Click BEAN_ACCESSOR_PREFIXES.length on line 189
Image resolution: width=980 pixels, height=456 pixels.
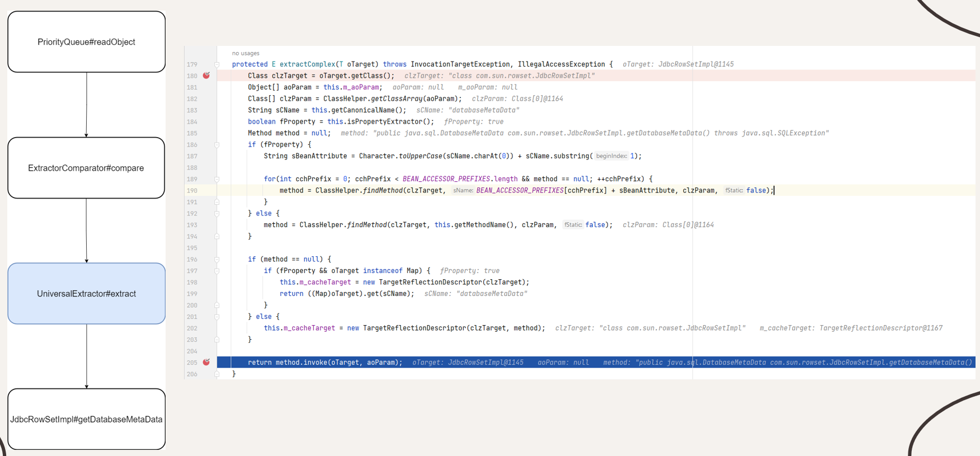click(x=460, y=179)
